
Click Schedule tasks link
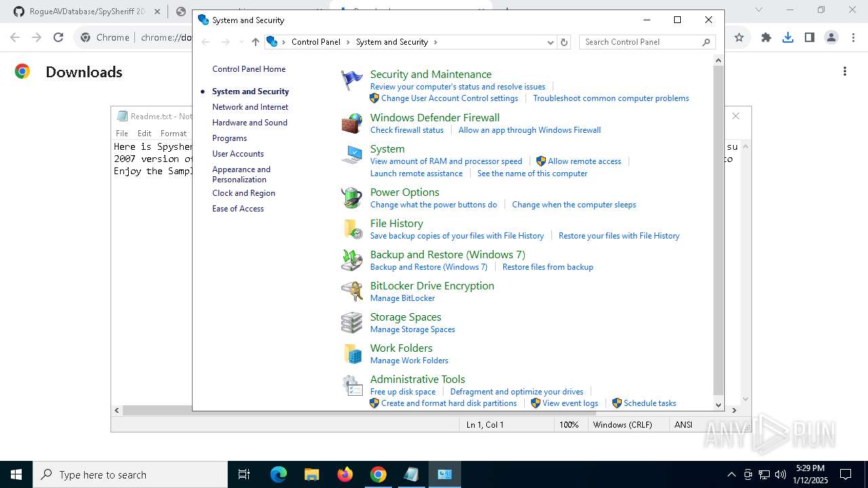tap(650, 403)
